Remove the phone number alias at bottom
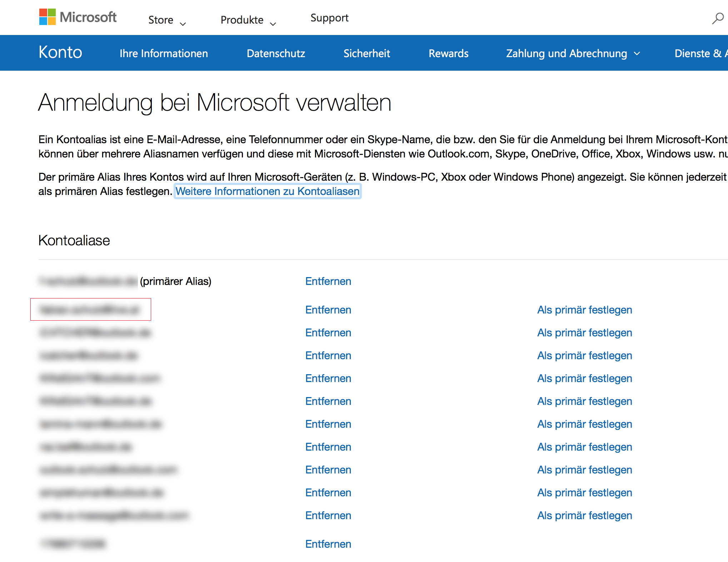The image size is (728, 562). [328, 544]
